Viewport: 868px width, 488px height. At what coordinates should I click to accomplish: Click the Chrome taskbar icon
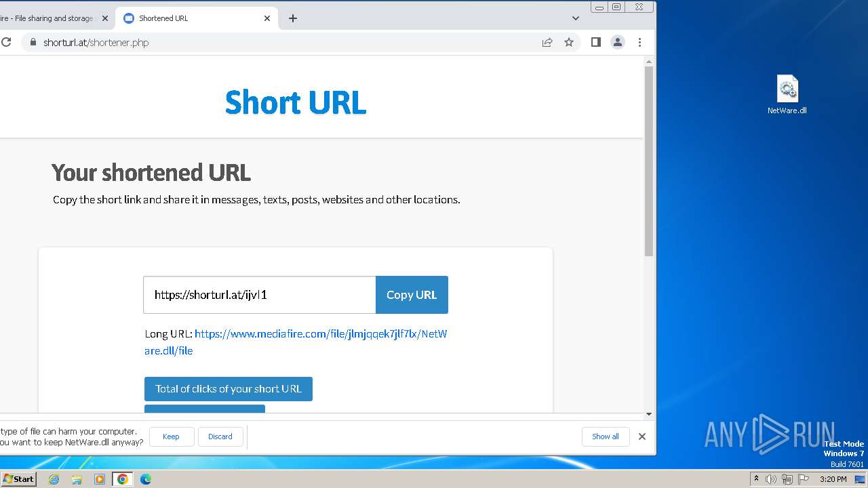(122, 479)
